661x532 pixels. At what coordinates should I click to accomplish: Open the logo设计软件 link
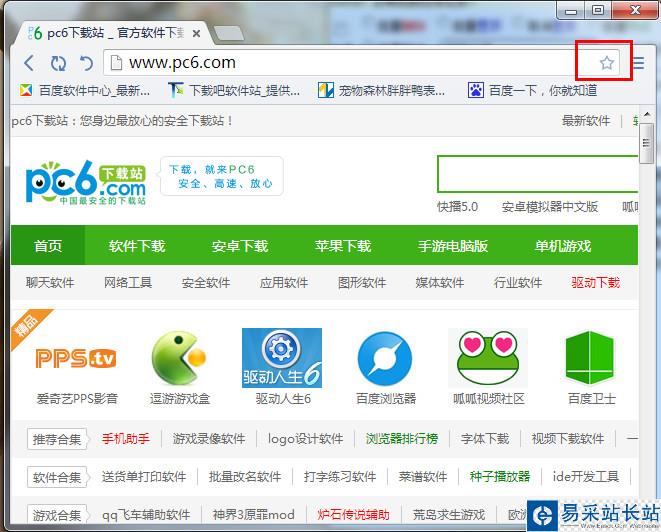click(x=306, y=439)
